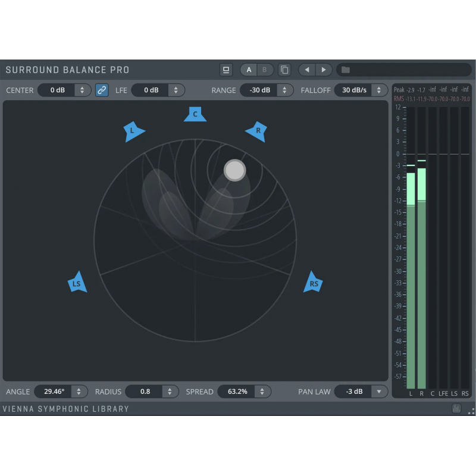Image resolution: width=476 pixels, height=476 pixels.
Task: Select the L front-left speaker icon
Action: pyautogui.click(x=133, y=130)
